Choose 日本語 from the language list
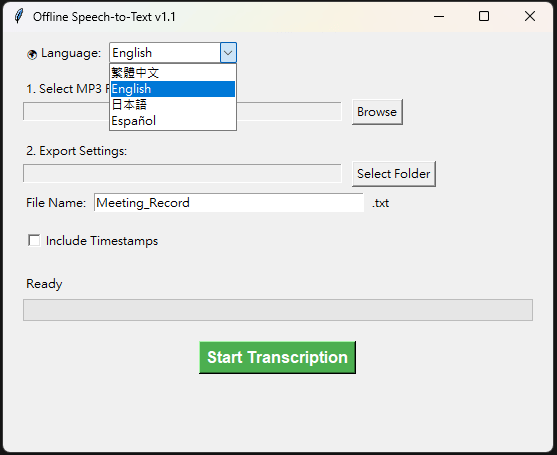The height and width of the screenshot is (455, 557). [x=173, y=105]
